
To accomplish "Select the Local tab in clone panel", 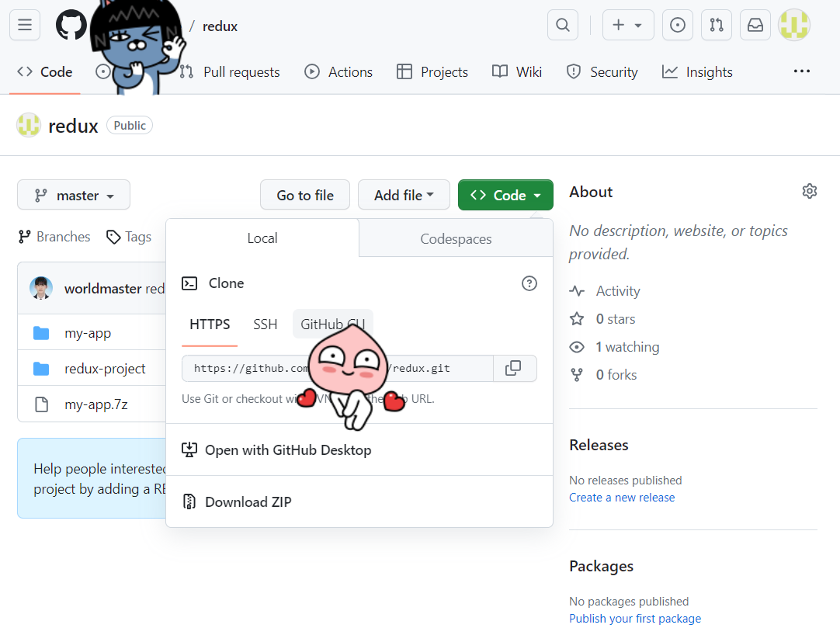I will (262, 238).
